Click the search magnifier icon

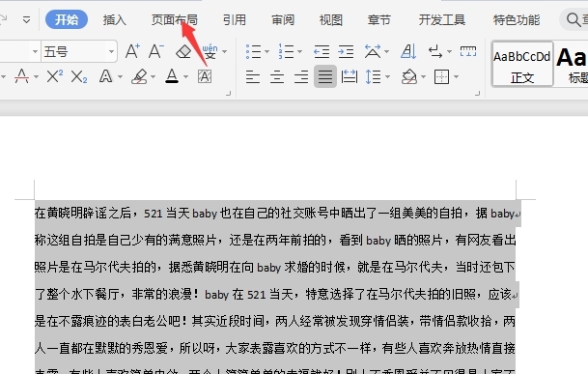click(574, 19)
